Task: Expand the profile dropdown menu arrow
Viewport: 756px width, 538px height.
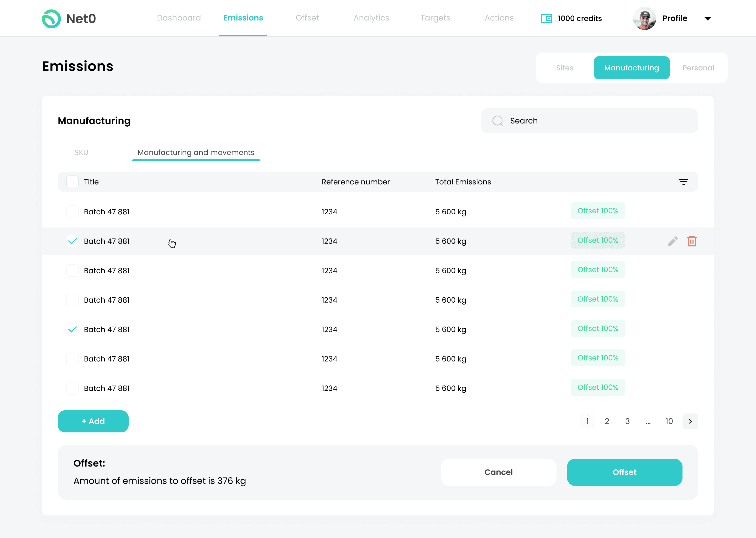Action: tap(708, 19)
